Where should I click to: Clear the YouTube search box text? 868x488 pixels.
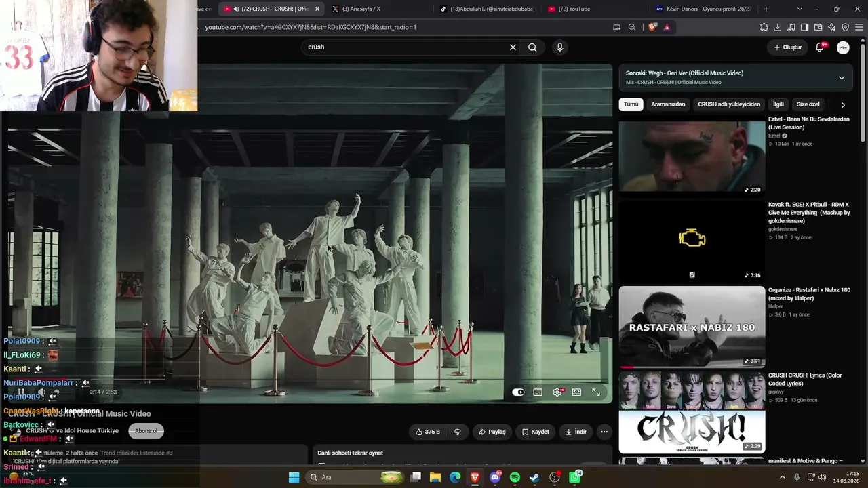click(513, 47)
